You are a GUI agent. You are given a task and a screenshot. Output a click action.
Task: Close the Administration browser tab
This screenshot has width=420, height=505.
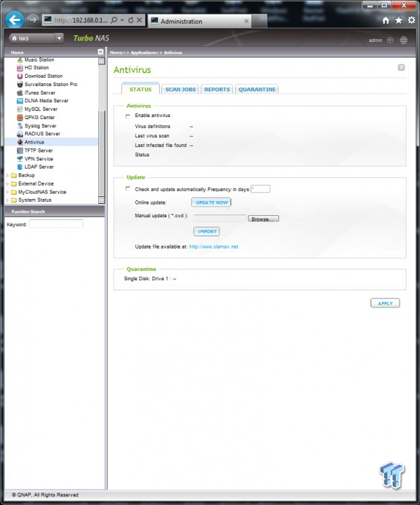point(247,21)
